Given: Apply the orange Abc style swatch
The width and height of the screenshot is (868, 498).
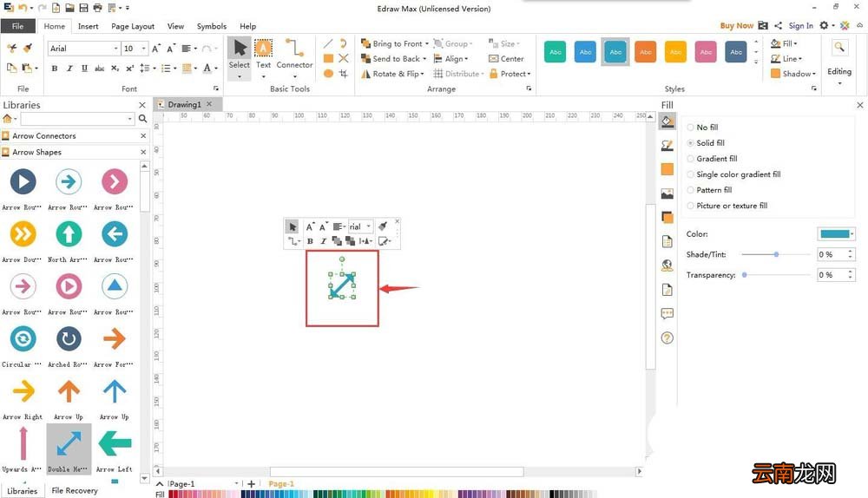Looking at the screenshot, I should pos(646,52).
